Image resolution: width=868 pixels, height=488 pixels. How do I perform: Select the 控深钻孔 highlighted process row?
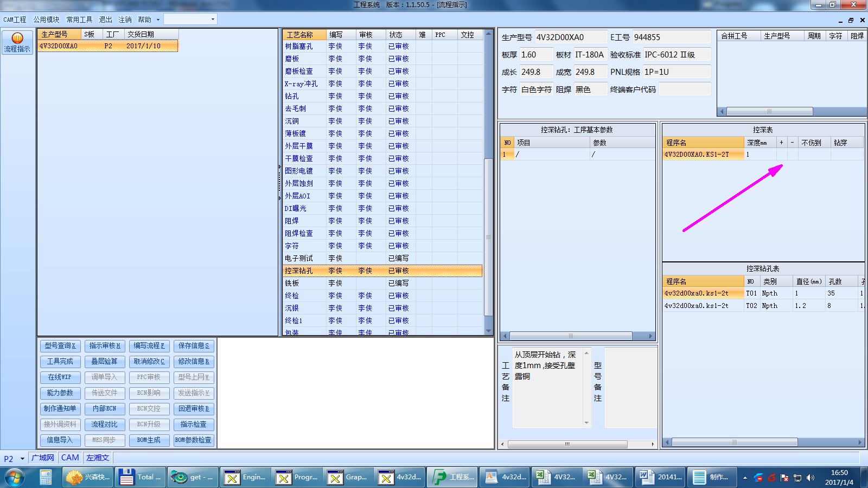[382, 271]
